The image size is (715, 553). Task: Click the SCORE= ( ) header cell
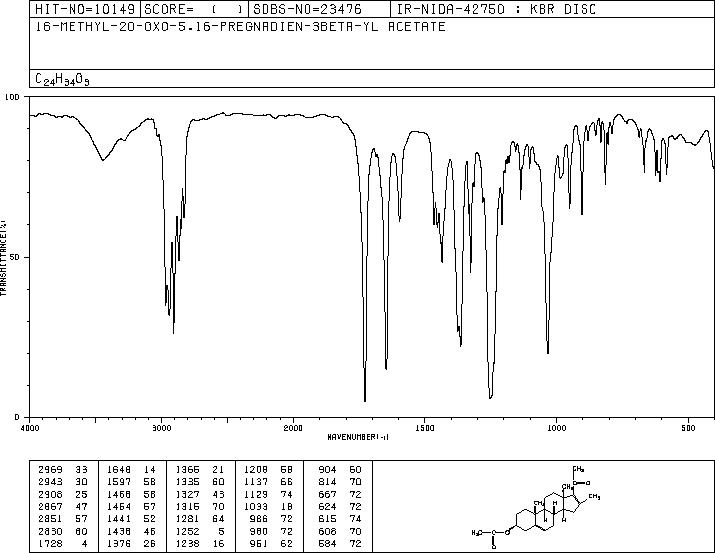pyautogui.click(x=194, y=9)
